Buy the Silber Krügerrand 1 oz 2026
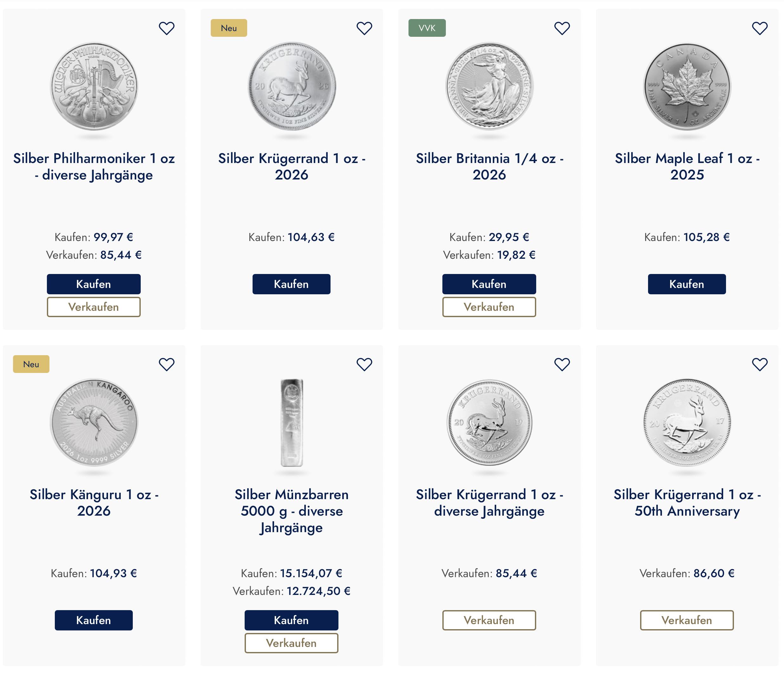Screen dimensions: 784x678 291,284
